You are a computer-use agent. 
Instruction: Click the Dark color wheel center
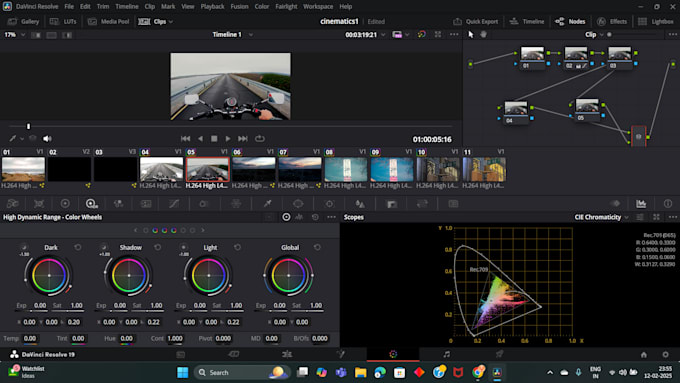[49, 275]
